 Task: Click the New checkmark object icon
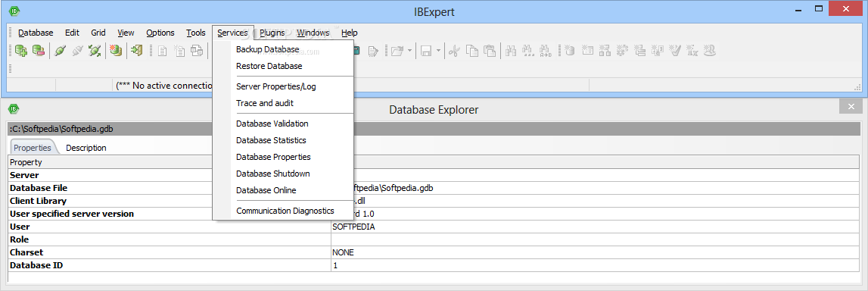click(x=675, y=51)
